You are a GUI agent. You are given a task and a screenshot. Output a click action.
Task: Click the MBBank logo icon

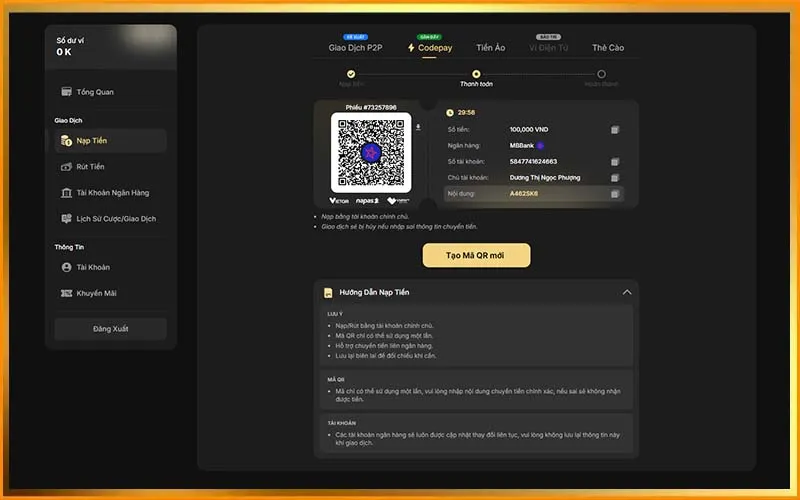[540, 146]
